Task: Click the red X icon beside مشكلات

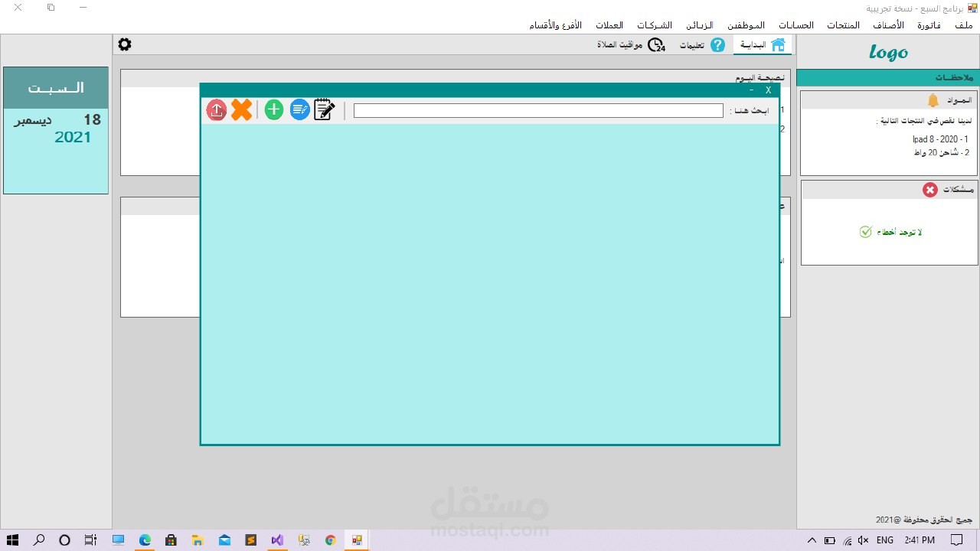Action: click(x=930, y=190)
